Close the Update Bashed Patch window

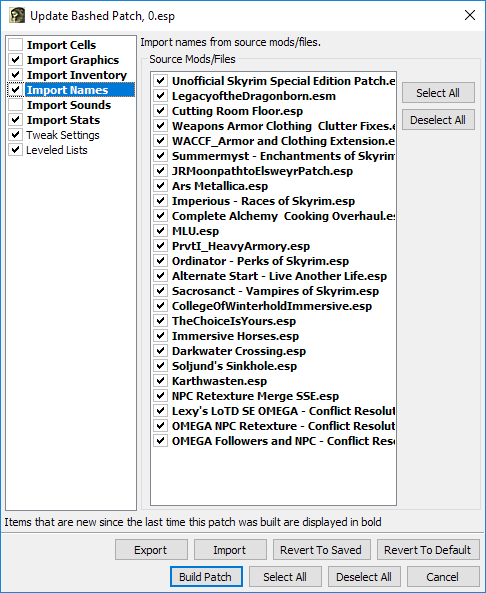470,15
